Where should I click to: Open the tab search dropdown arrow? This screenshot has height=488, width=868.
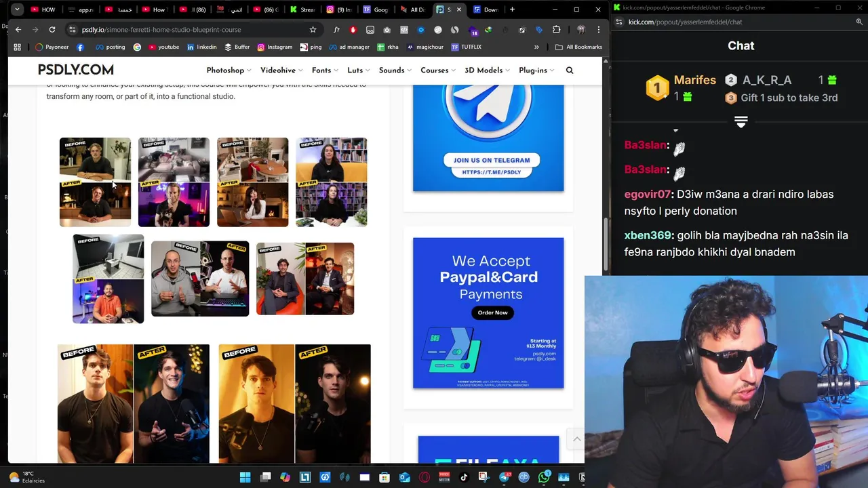coord(17,9)
